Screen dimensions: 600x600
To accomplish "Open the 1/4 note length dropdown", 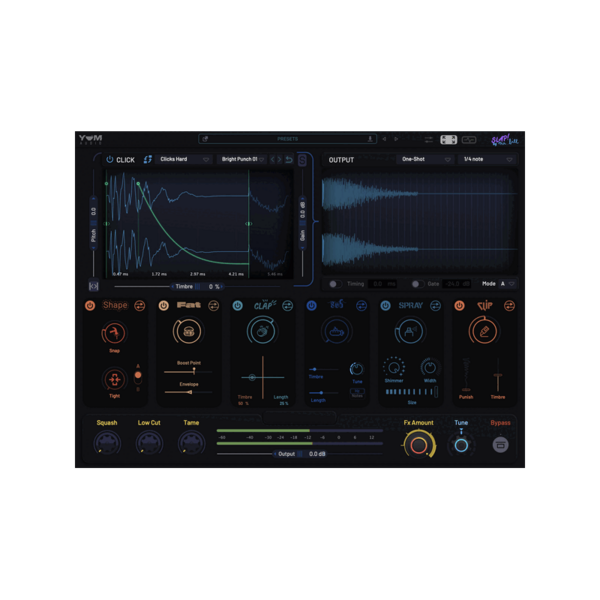I will click(487, 159).
